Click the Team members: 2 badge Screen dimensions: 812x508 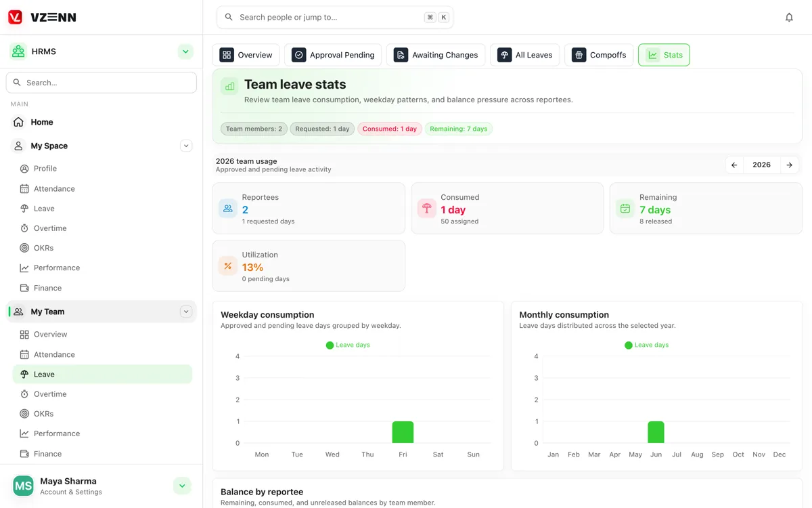254,129
